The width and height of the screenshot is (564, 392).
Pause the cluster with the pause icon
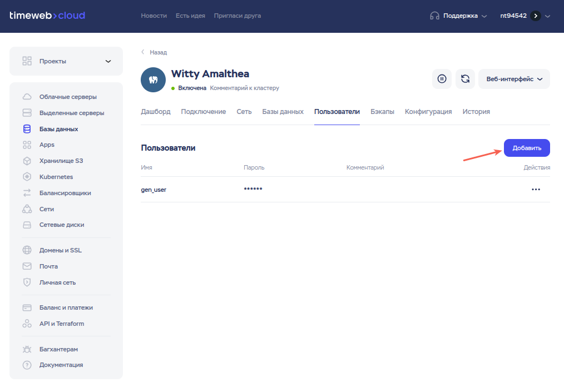442,79
